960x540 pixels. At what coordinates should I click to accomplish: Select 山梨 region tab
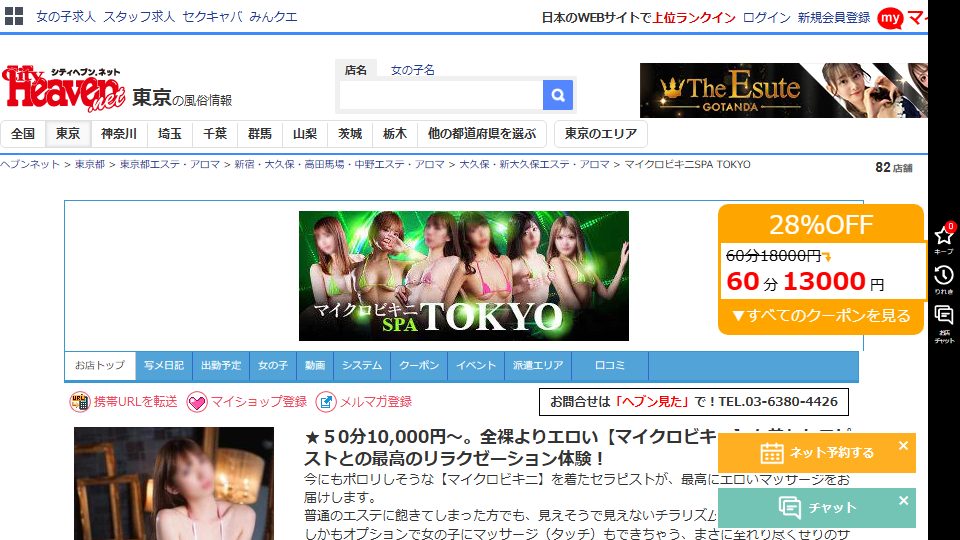point(305,134)
